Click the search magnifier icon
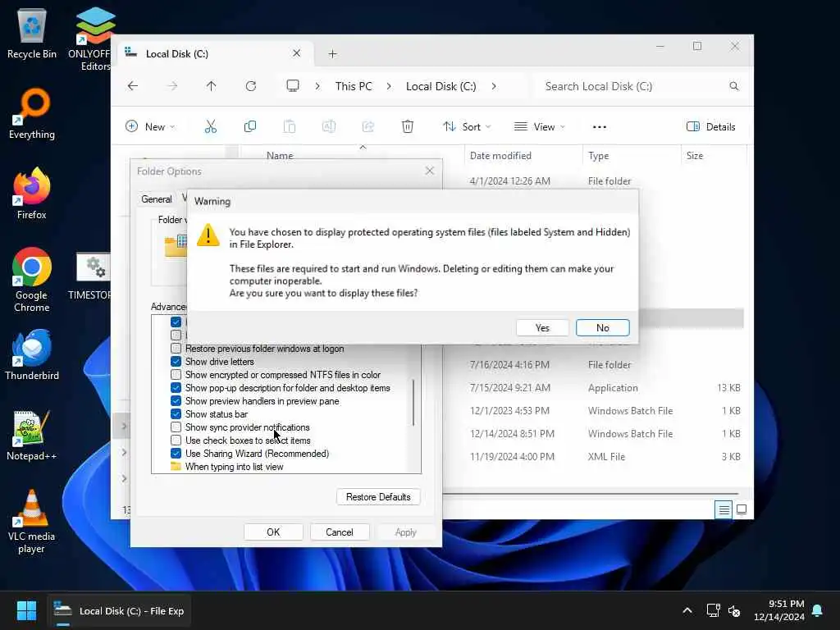 click(x=734, y=86)
